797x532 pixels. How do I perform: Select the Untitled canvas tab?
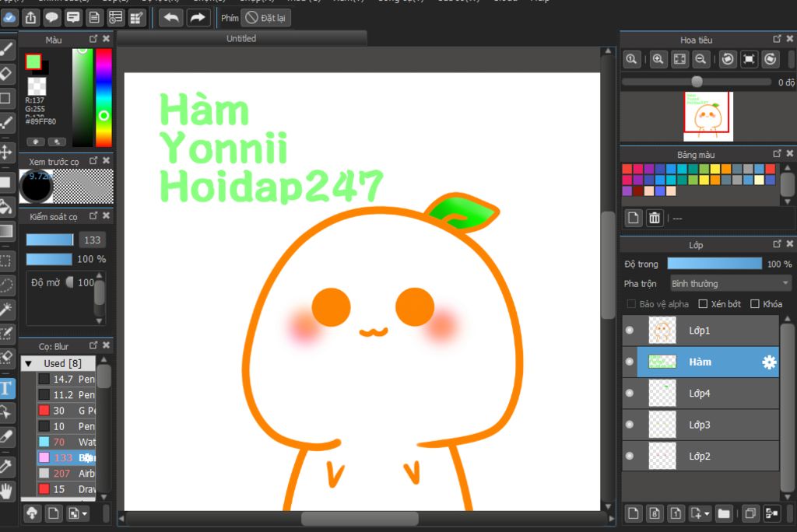click(241, 39)
